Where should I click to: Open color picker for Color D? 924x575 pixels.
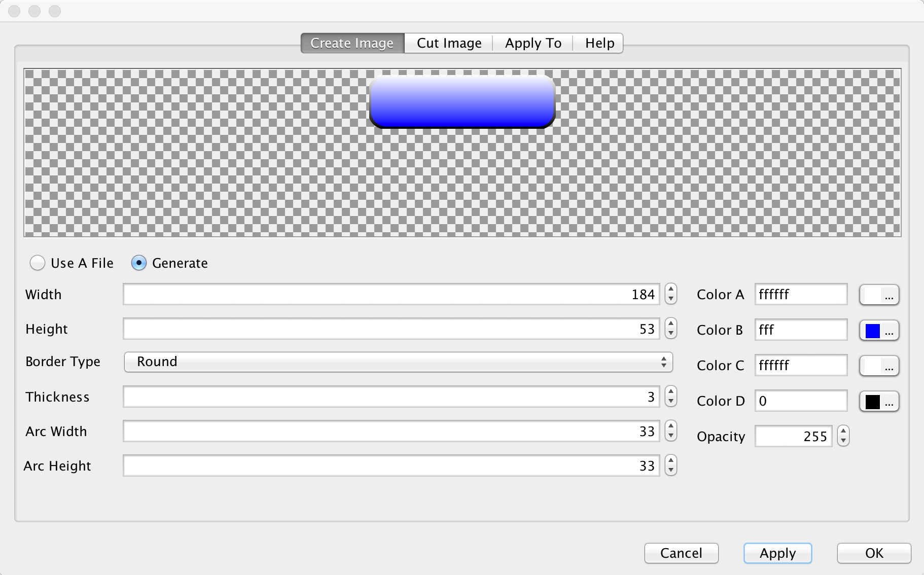coord(879,401)
